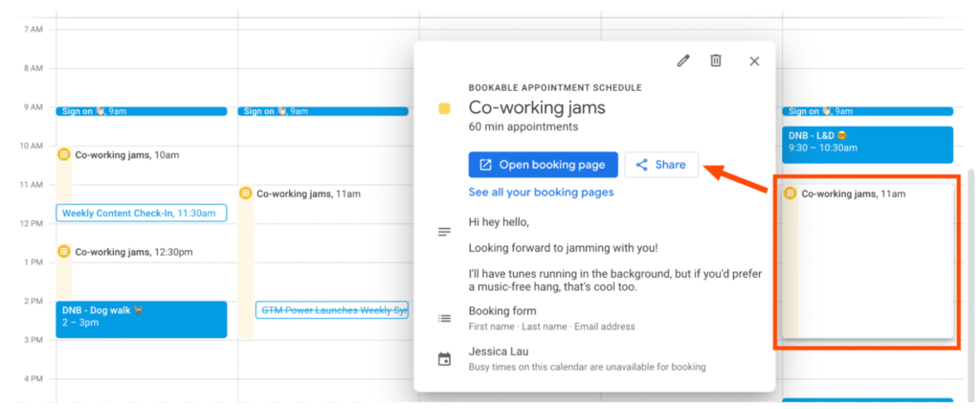Viewport: 980px width, 409px height.
Task: Click the grid icon on second column's 11am slot
Action: pyautogui.click(x=246, y=193)
